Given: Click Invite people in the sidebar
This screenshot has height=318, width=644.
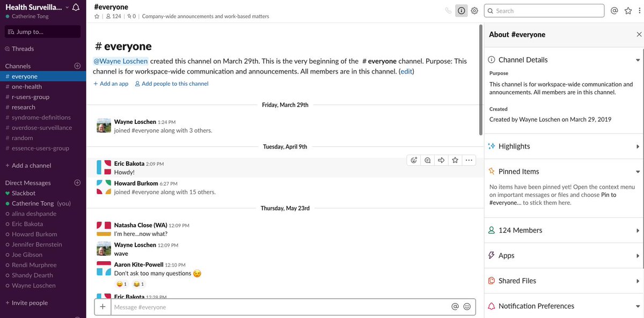Looking at the screenshot, I should click(x=26, y=303).
